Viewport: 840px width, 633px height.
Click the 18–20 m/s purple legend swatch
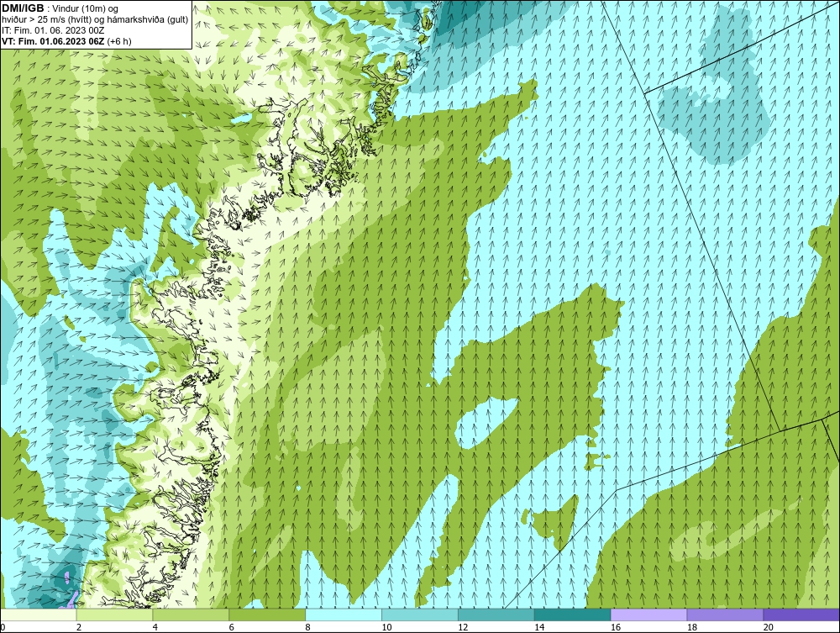pos(726,615)
